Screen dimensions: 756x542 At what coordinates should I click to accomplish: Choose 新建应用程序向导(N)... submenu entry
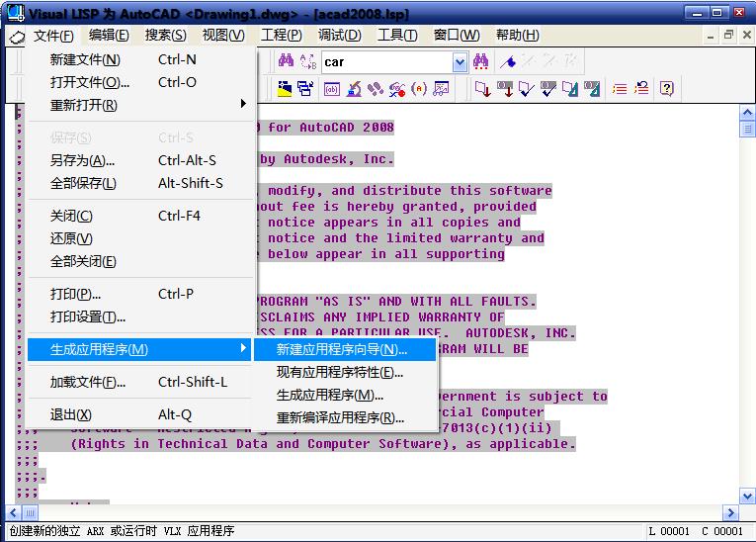click(x=345, y=349)
